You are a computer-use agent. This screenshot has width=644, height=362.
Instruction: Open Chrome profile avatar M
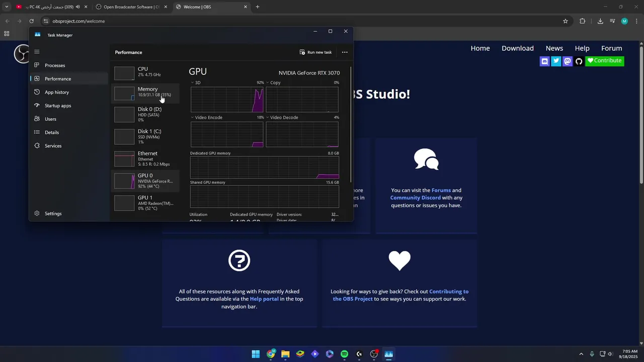click(x=624, y=21)
